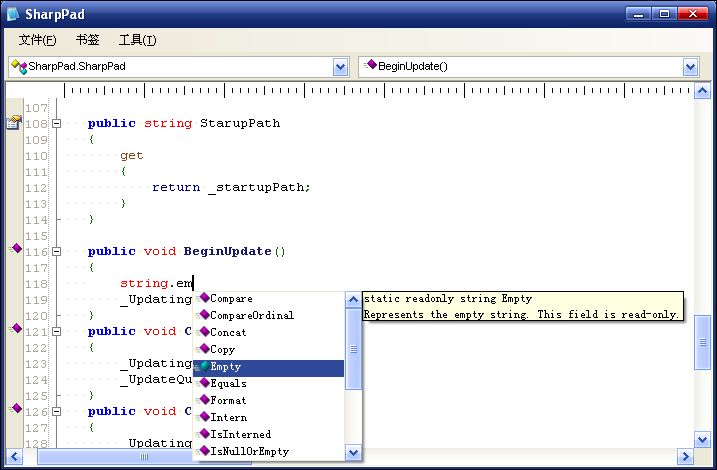Image resolution: width=717 pixels, height=470 pixels.
Task: Collapse the fold at line 126
Action: (x=56, y=411)
